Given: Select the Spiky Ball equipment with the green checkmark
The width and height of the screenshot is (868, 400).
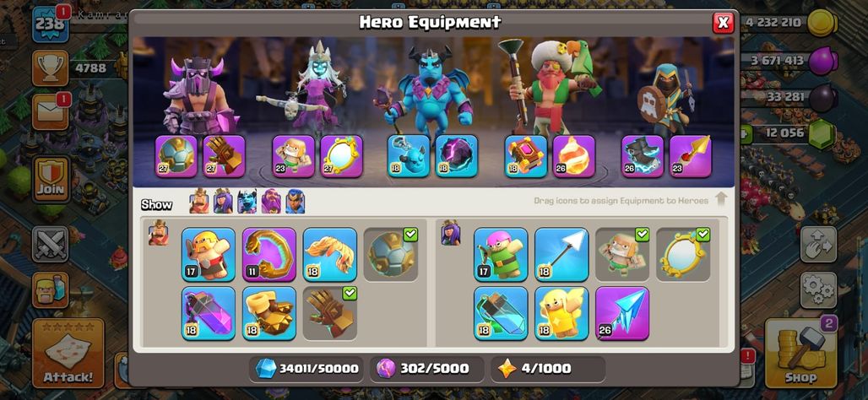Looking at the screenshot, I should 391,255.
